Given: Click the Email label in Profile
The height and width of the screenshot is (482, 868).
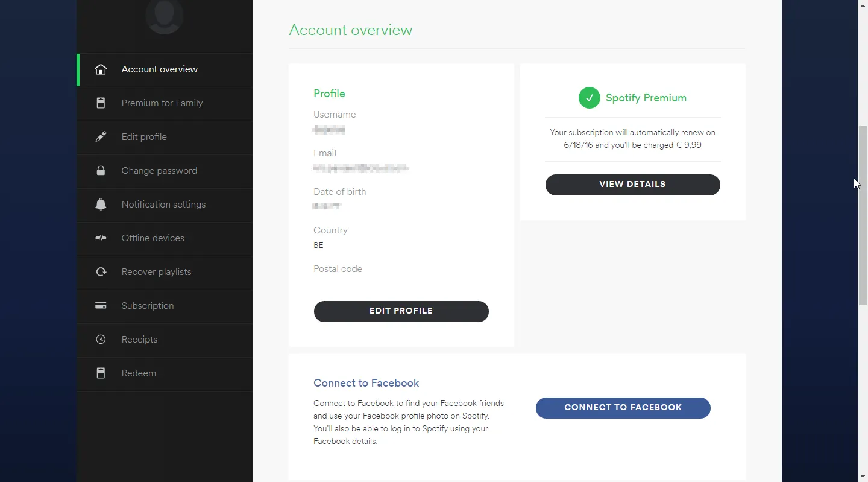Looking at the screenshot, I should coord(325,153).
